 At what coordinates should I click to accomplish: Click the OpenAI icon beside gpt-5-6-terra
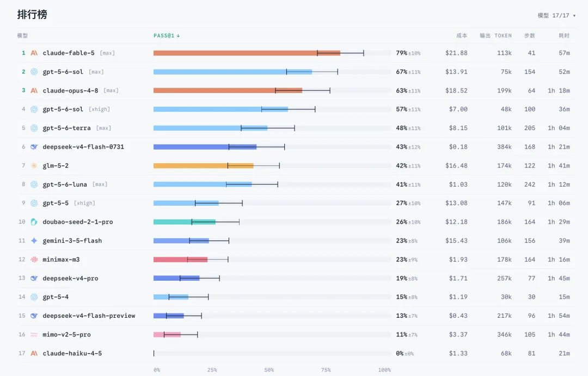34,128
